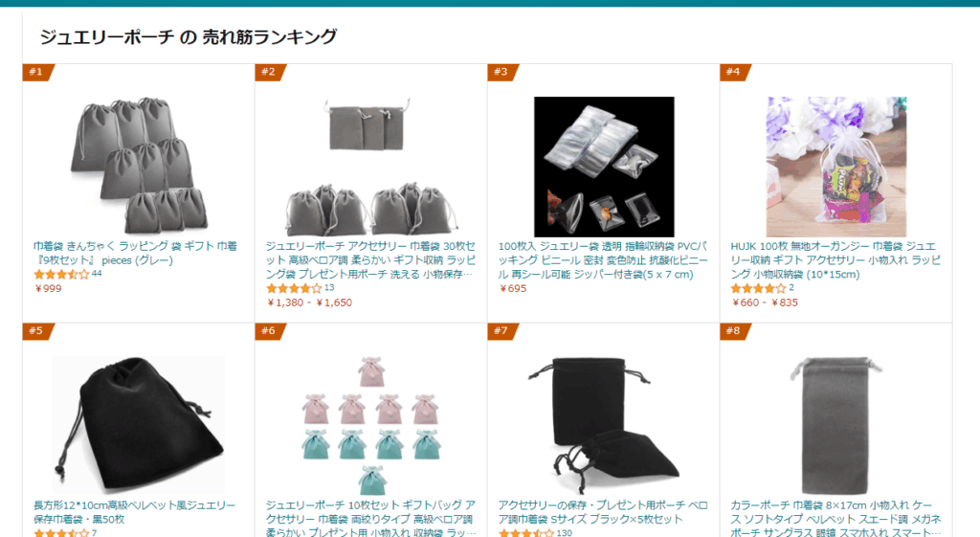Click the アクセサリーの保存・プレゼント用ポーチ title link

(603, 512)
